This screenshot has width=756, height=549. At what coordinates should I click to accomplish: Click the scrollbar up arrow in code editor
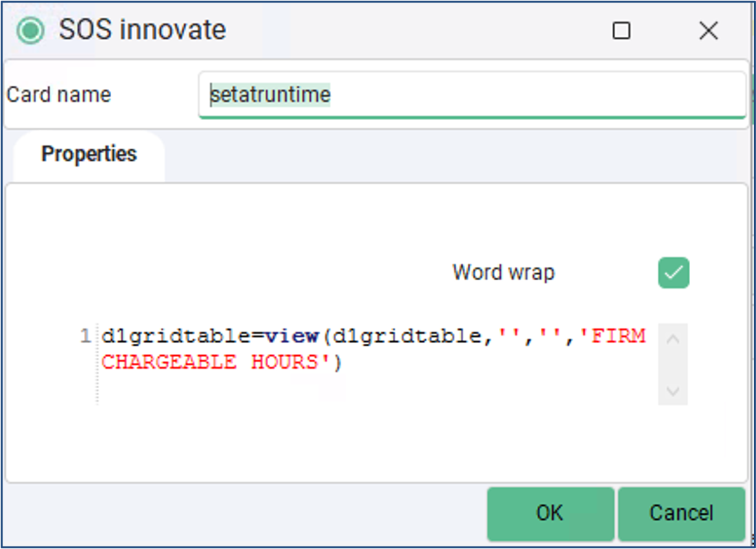point(672,338)
